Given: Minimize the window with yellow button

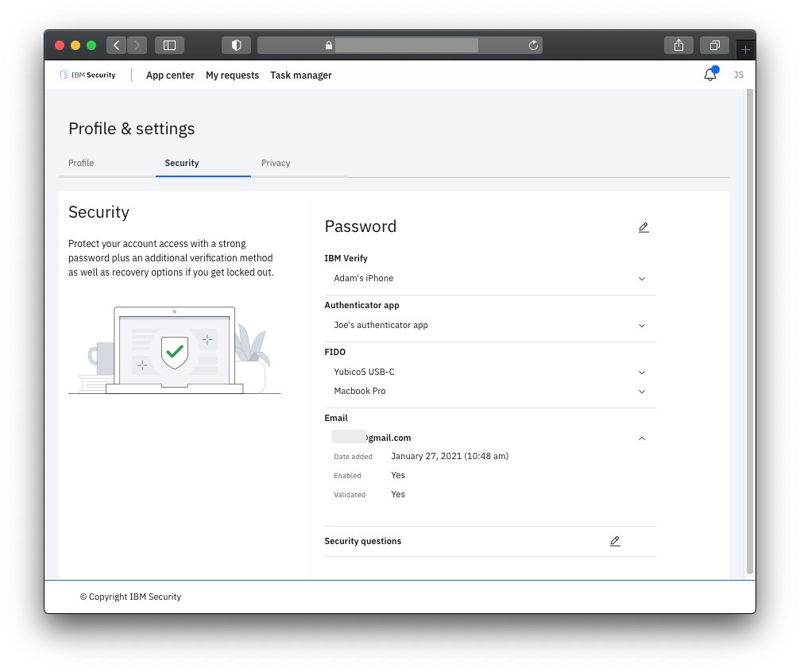Looking at the screenshot, I should pos(75,45).
